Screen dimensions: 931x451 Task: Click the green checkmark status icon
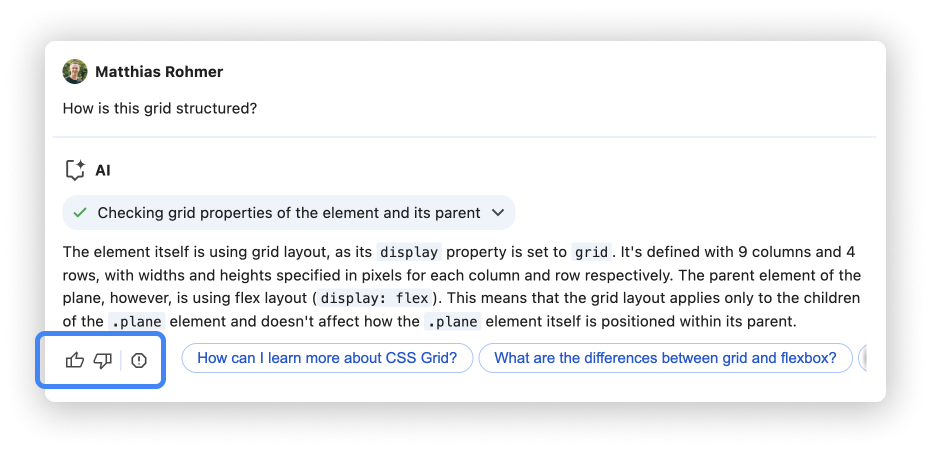[x=80, y=213]
